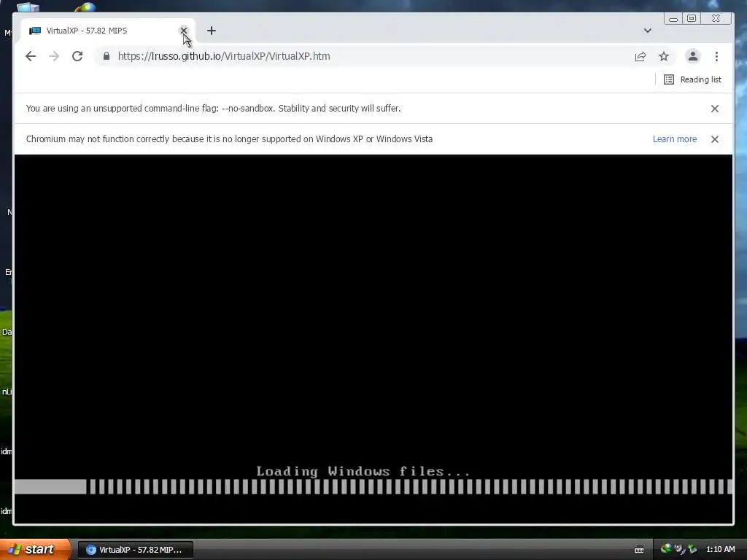Close the VirtualXP tab
This screenshot has width=747, height=560.
[183, 31]
